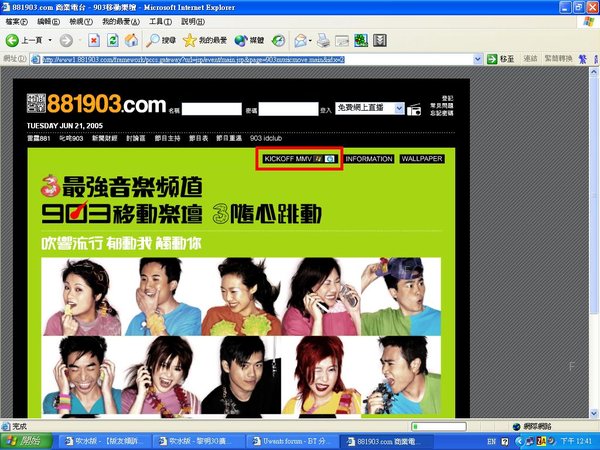Screen dimensions: 600x450
Task: Click the Media globe toolbar button
Action: click(x=249, y=40)
